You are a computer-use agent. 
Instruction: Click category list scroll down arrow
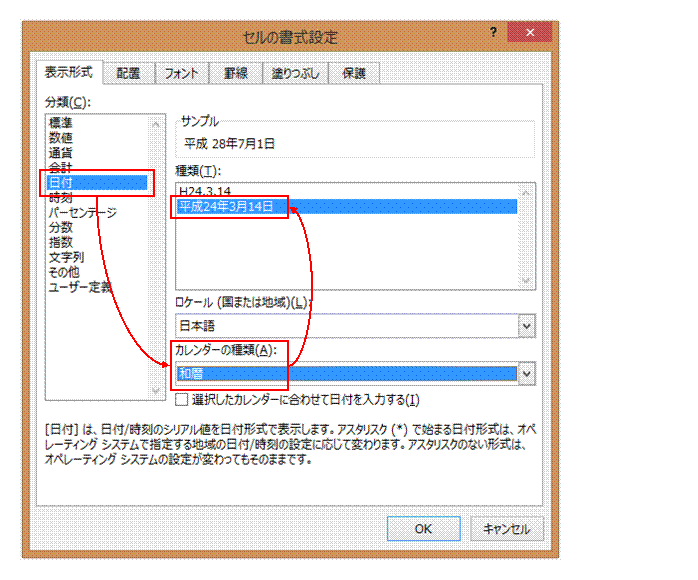(x=156, y=390)
